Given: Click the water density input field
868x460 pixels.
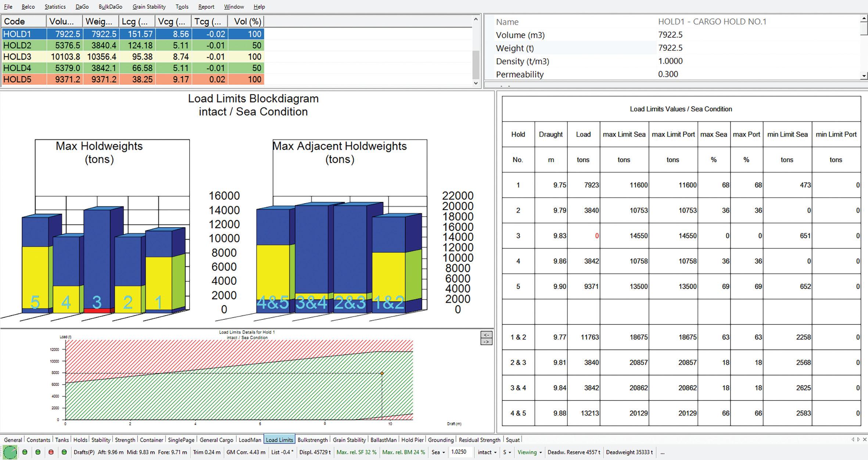Looking at the screenshot, I should point(460,452).
